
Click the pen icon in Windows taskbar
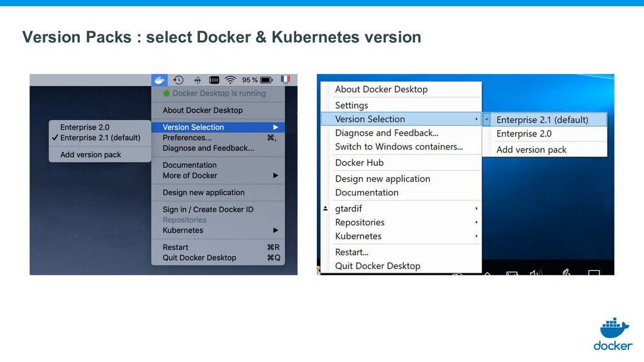click(566, 272)
